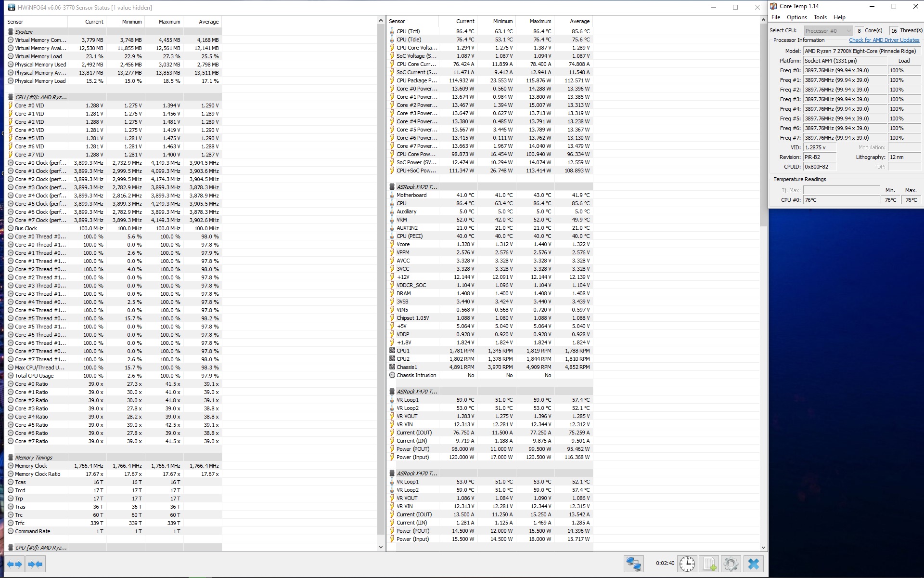Click the collapse columns arrows icon
Image resolution: width=924 pixels, height=578 pixels.
click(x=35, y=564)
